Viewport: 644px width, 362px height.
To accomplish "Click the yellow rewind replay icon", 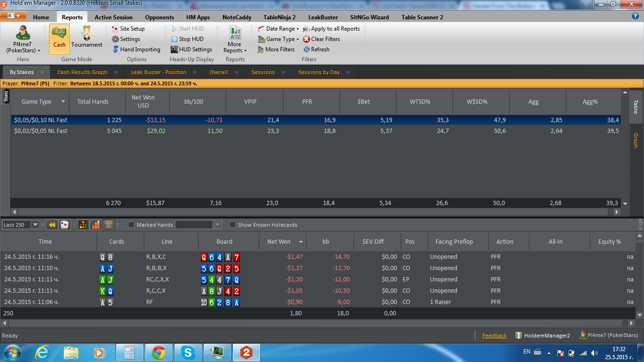I will [52, 225].
